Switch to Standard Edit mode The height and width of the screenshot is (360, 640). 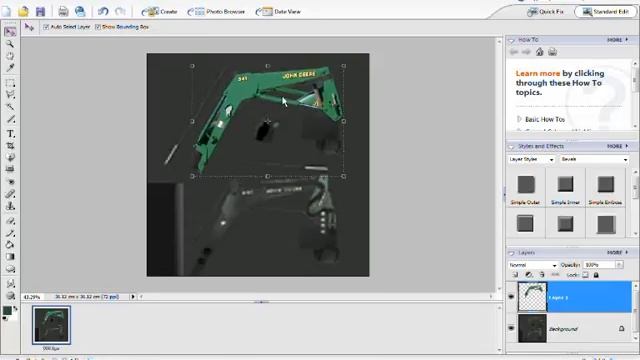606,12
